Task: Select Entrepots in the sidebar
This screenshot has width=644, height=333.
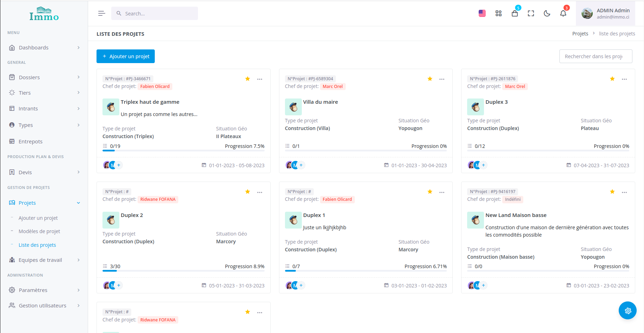Action: click(31, 142)
